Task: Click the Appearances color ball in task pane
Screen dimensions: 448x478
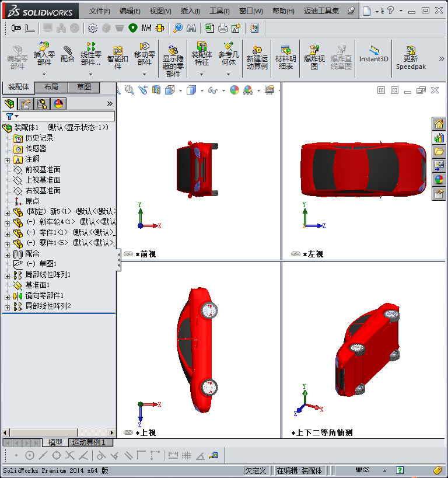Action: tap(439, 180)
